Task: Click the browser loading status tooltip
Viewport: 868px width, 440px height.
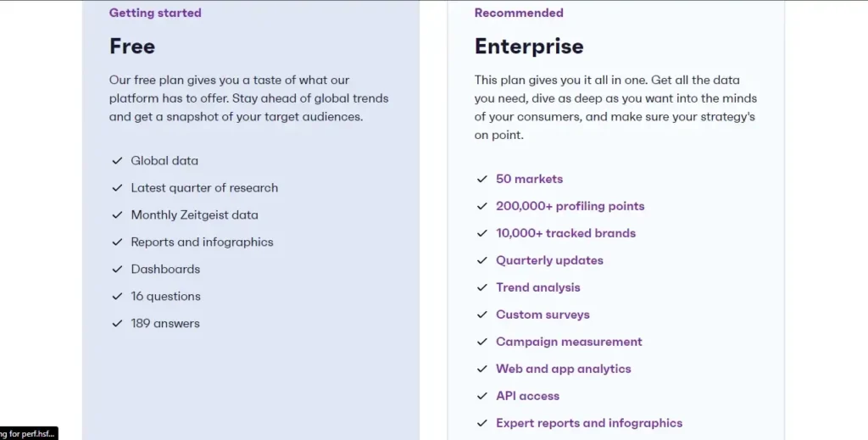Action: pos(29,433)
